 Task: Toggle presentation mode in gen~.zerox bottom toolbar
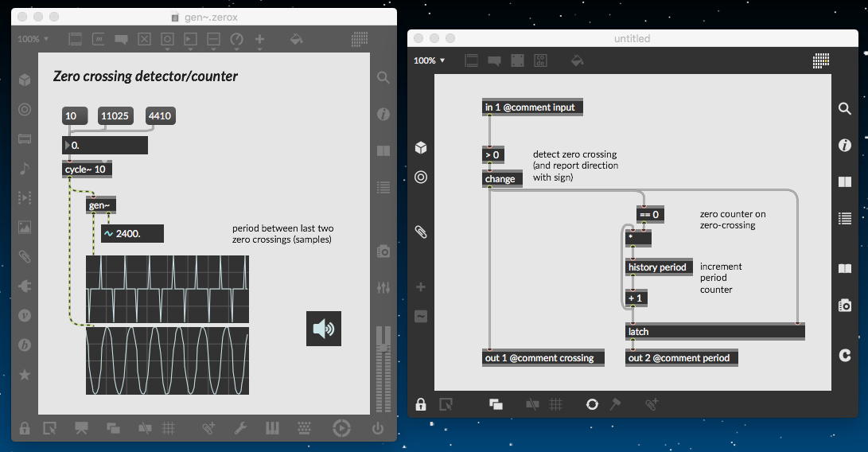point(81,428)
